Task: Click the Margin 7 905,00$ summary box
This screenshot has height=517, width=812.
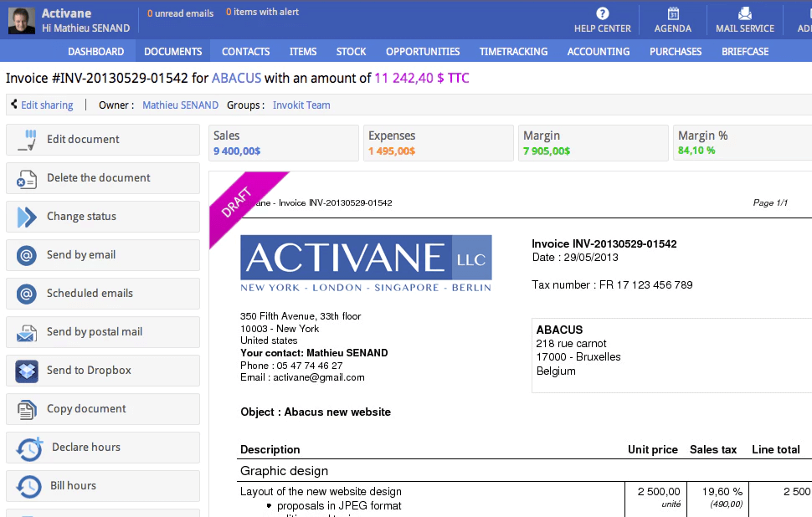Action: pyautogui.click(x=594, y=143)
